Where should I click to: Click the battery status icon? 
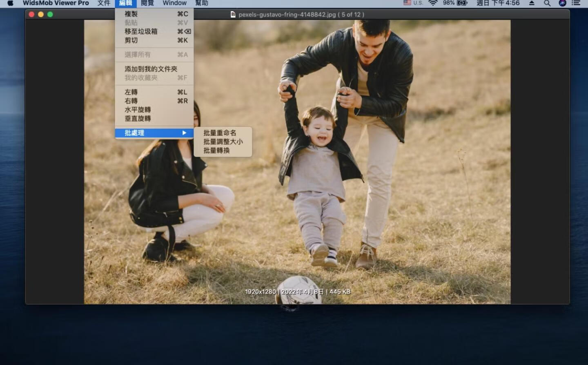462,3
